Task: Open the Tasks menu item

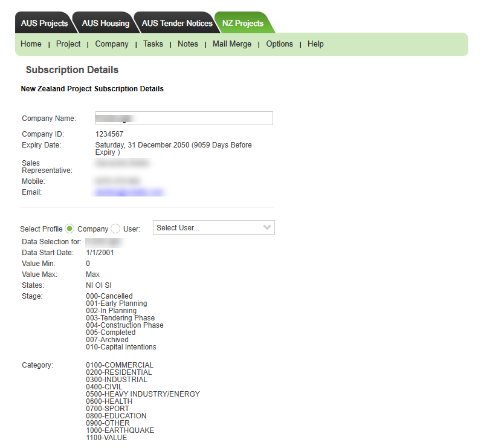Action: (153, 44)
